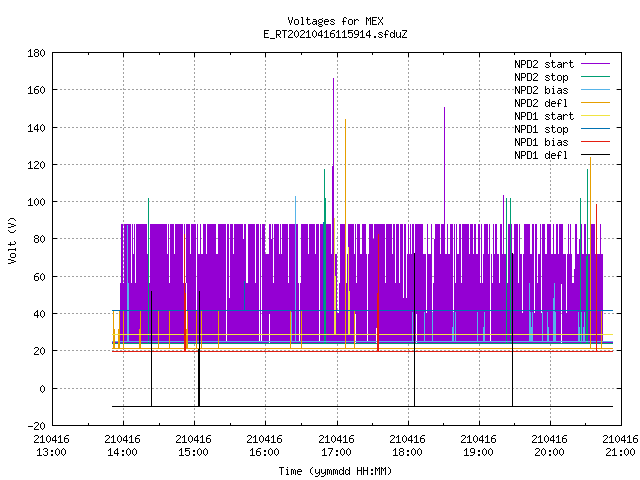Click the 20:00 x-axis time label
Screen dimensions: 640x480
(549, 452)
